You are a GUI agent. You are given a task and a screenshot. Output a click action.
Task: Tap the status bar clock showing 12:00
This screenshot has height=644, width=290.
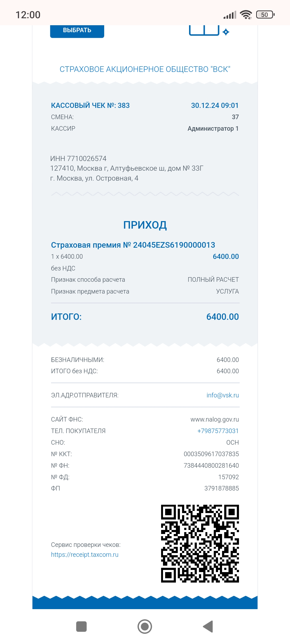pyautogui.click(x=28, y=15)
